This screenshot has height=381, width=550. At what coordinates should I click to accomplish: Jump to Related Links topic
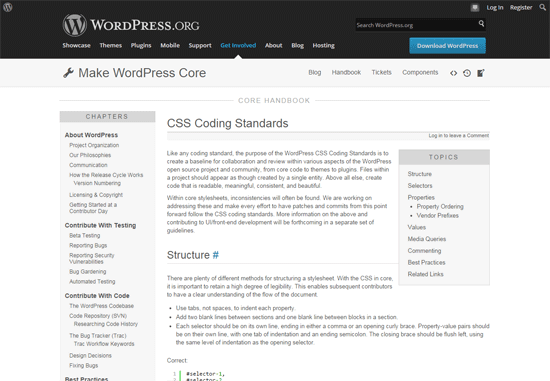click(425, 274)
